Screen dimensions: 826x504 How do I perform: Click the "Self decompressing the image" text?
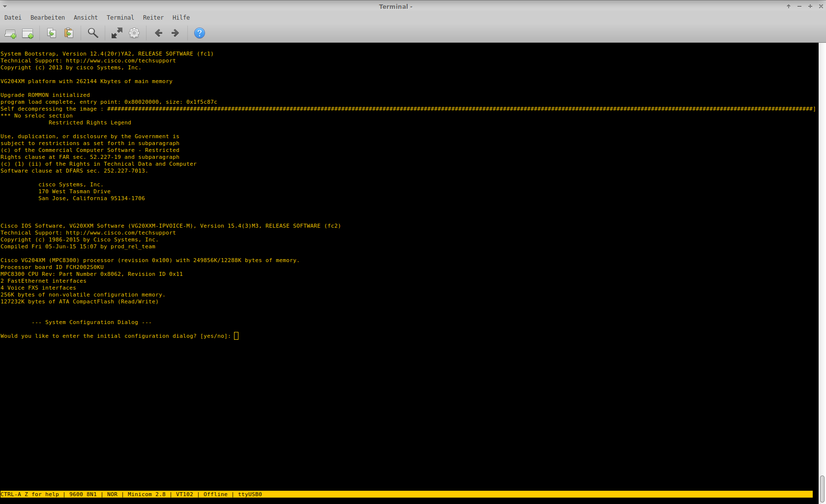point(49,109)
